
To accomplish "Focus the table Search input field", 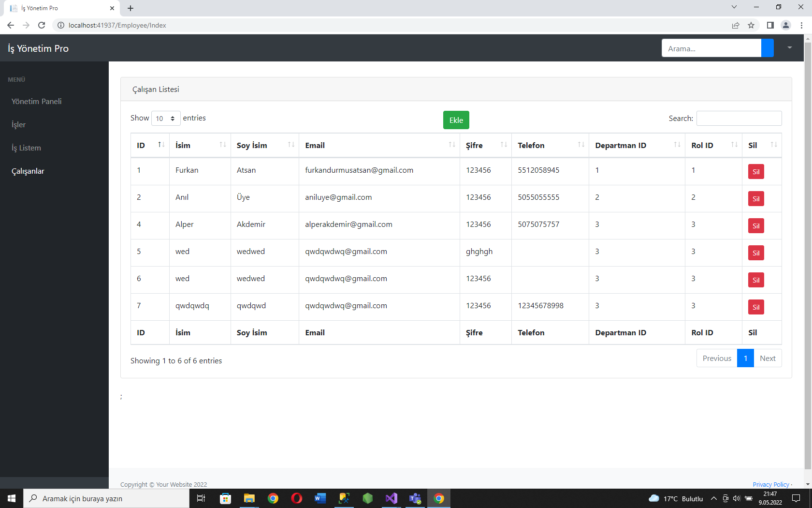I will click(739, 118).
